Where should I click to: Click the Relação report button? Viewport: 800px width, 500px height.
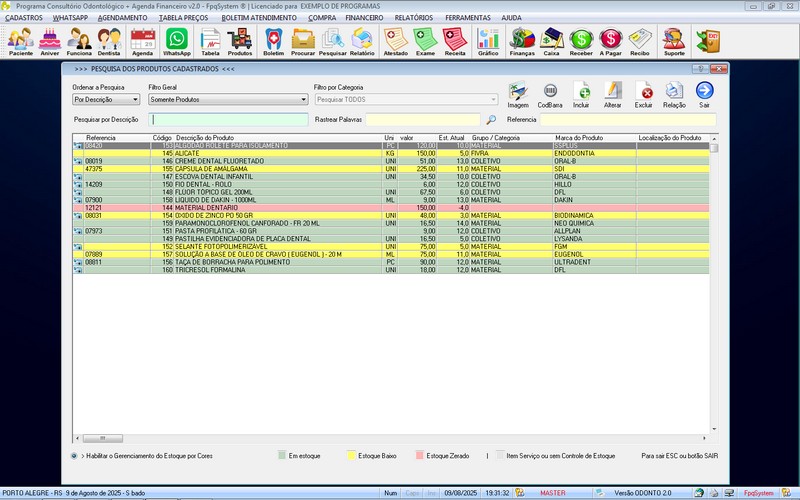coord(674,93)
